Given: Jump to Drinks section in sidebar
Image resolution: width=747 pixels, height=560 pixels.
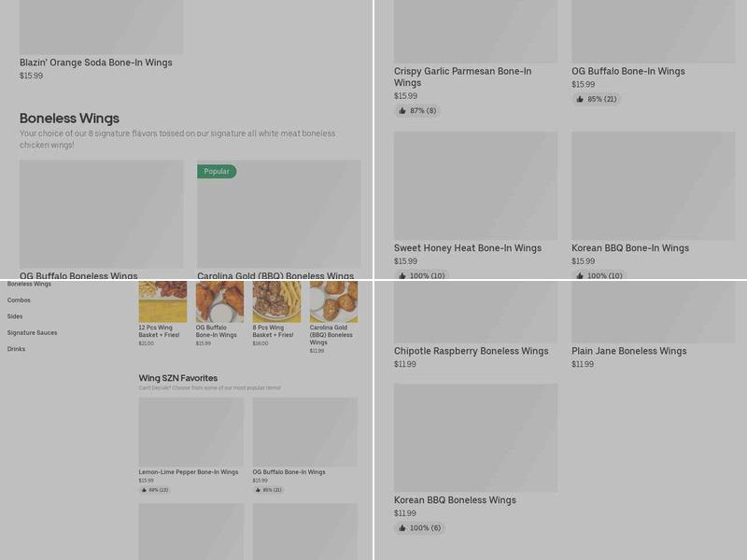Looking at the screenshot, I should click(16, 349).
